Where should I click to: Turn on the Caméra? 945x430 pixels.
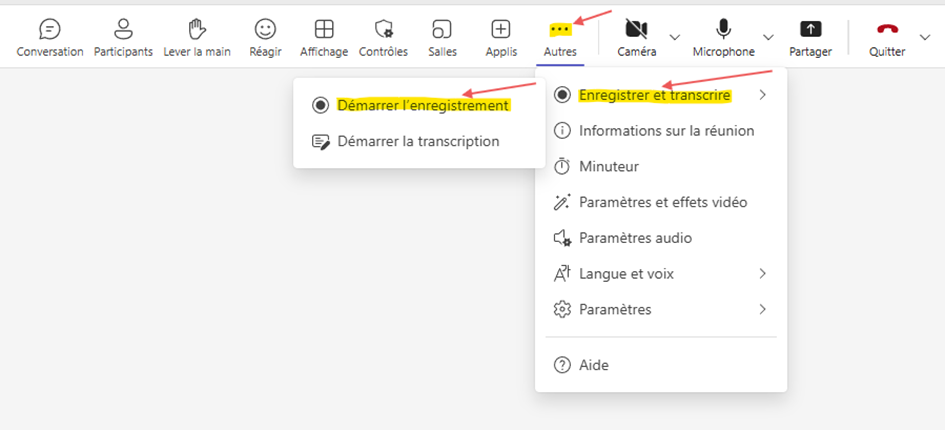(636, 28)
